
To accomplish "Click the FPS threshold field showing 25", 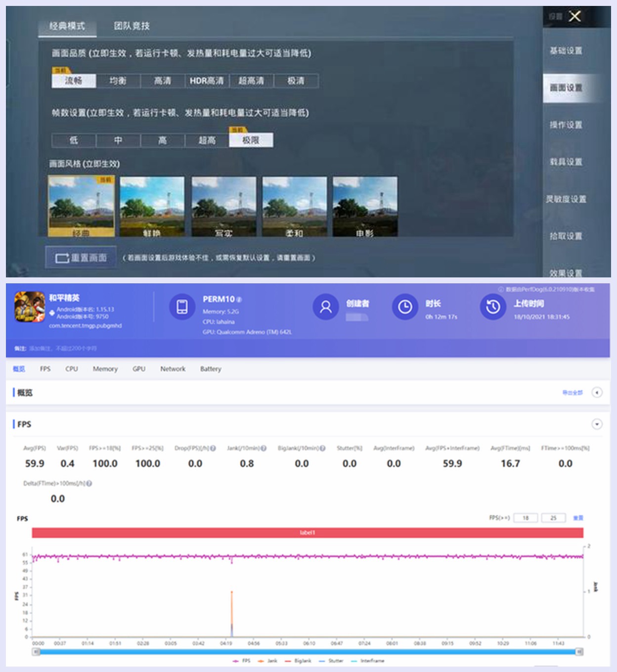I will tap(553, 518).
